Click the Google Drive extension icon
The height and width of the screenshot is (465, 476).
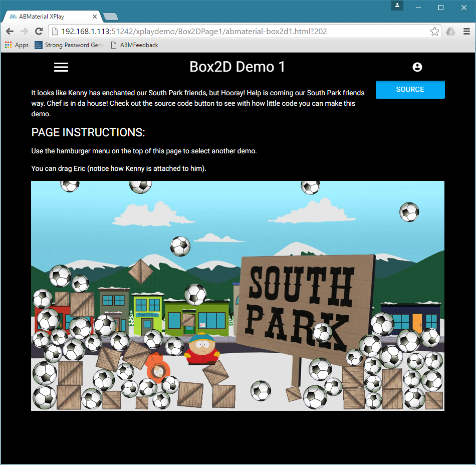pyautogui.click(x=450, y=31)
